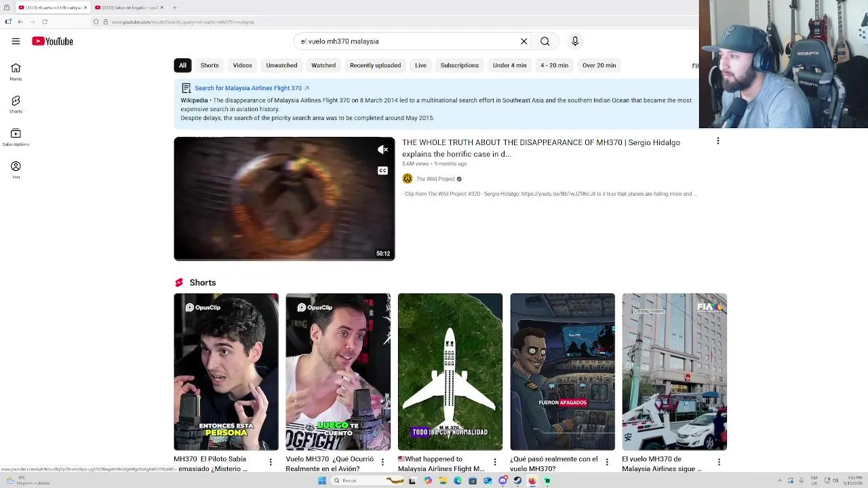The image size is (868, 488).
Task: Show hidden system tray icons
Action: [x=779, y=481]
